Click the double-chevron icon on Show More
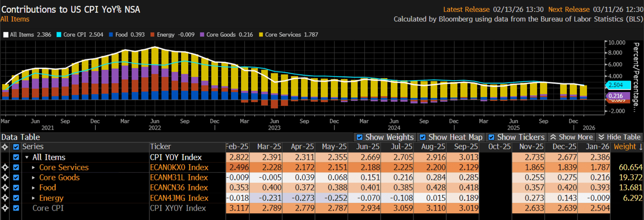The height and width of the screenshot is (220, 644). [x=553, y=137]
